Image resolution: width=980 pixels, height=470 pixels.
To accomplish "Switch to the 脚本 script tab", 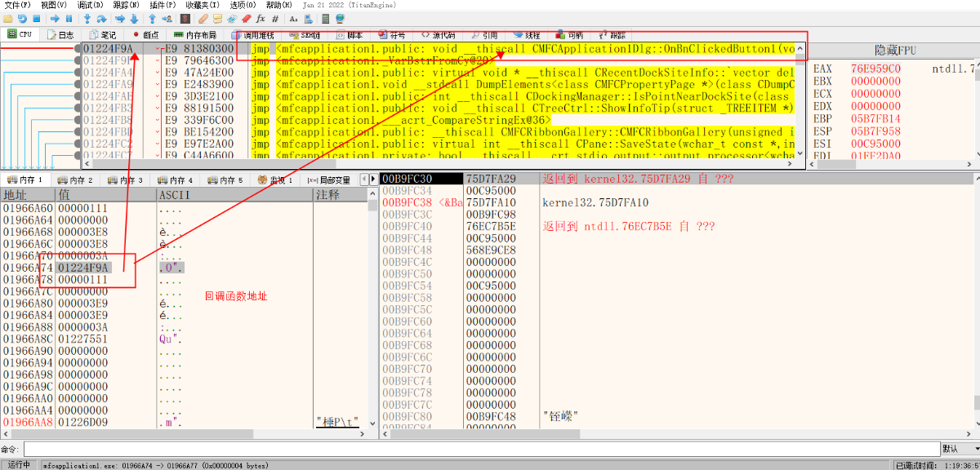I will [x=349, y=35].
